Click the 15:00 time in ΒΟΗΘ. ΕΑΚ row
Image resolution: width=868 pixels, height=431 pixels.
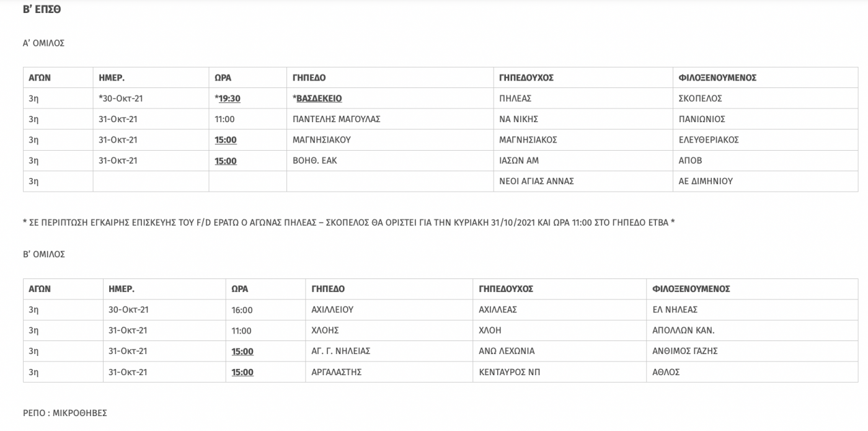[226, 161]
